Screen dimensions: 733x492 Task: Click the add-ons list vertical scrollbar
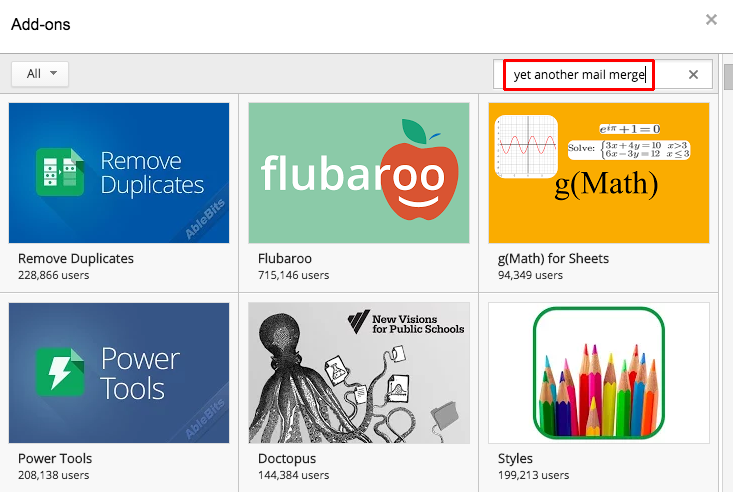725,280
